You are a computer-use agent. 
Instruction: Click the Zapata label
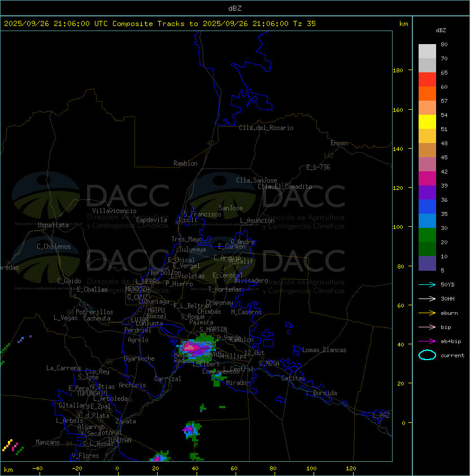tap(125, 421)
